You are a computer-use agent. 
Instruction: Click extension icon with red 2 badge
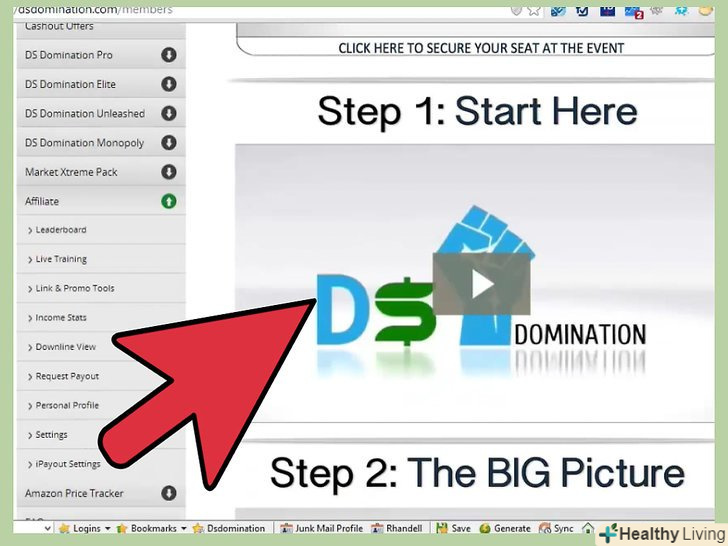tap(633, 11)
